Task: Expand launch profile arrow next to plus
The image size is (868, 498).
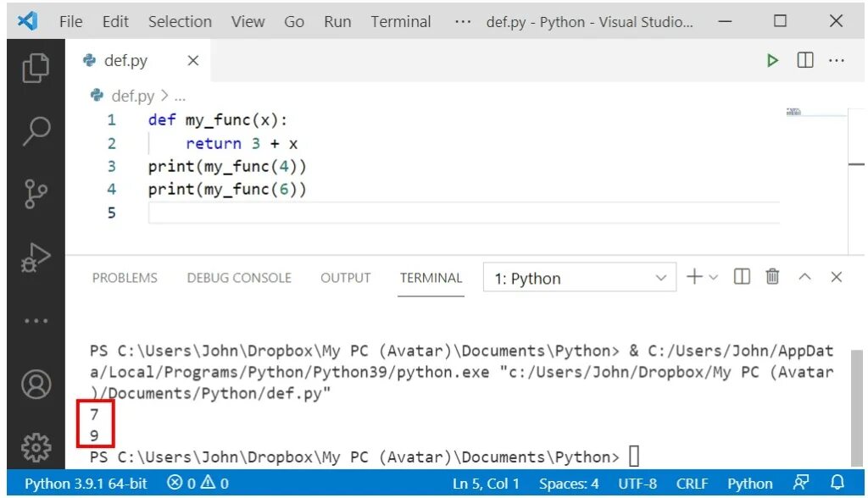Action: pos(714,277)
